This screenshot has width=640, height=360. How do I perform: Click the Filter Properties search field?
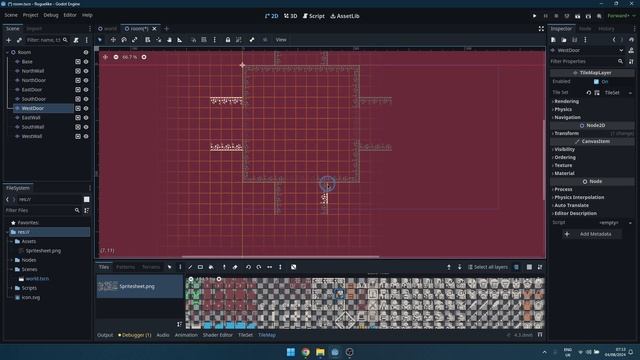point(587,62)
